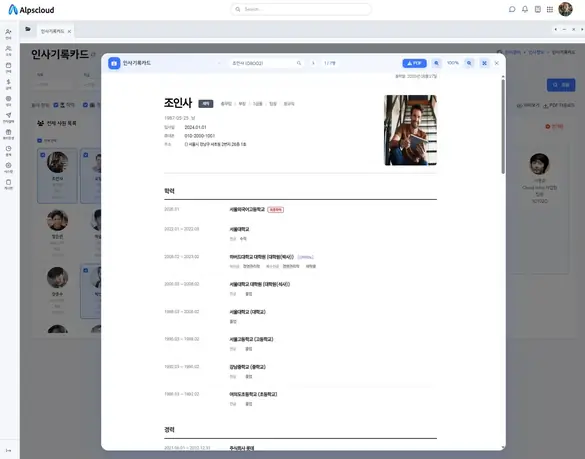This screenshot has width=585, height=459.
Task: Click the blue search button in background page
Action: 561,85
